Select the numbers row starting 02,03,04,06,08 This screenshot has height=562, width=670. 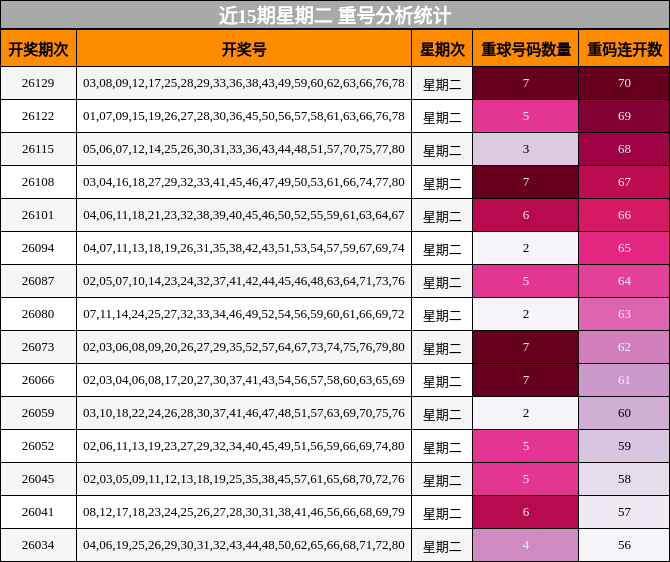pos(244,380)
